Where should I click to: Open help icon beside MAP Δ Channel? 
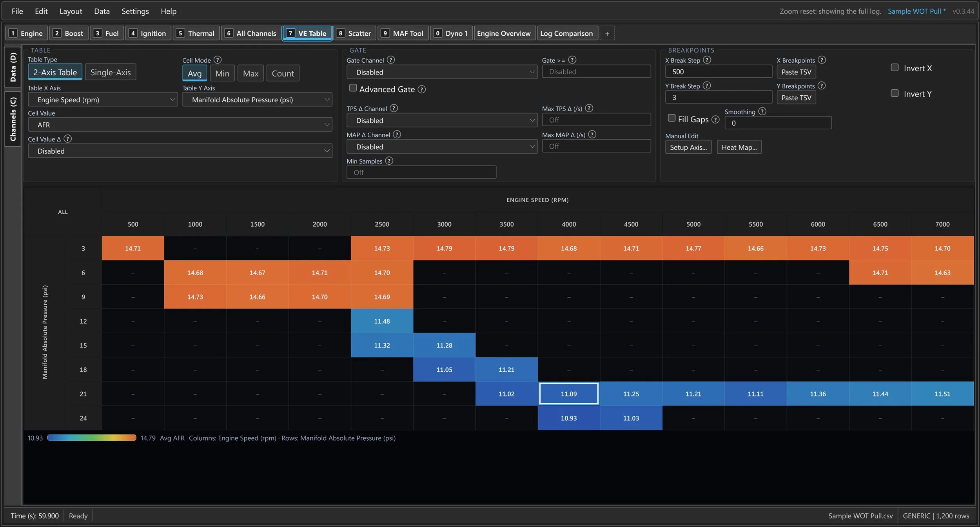click(397, 134)
